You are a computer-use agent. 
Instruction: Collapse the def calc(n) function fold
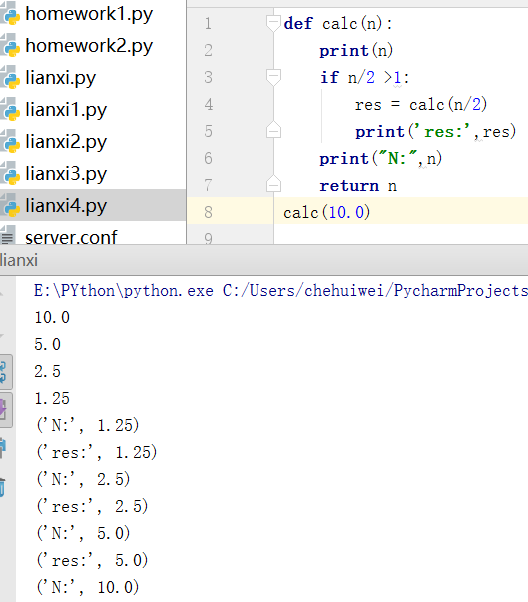273,23
